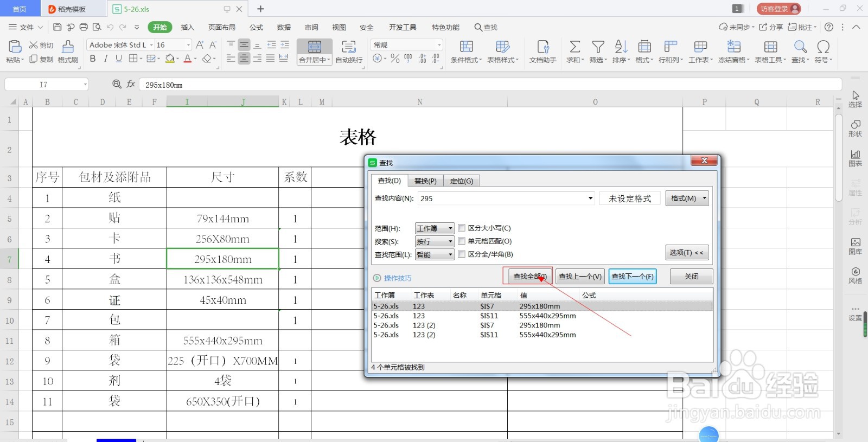868x442 pixels.
Task: Click the Wrap Text icon
Action: pyautogui.click(x=349, y=47)
